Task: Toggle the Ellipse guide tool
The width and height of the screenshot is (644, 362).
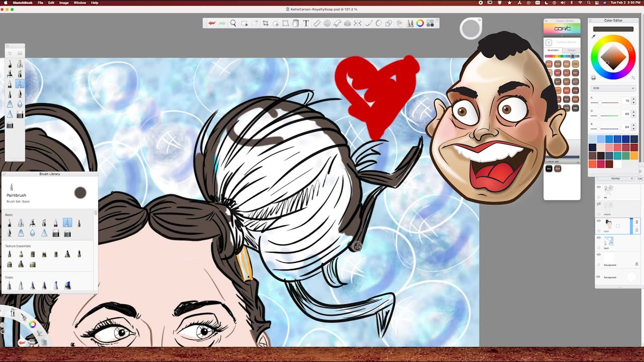Action: (327, 23)
